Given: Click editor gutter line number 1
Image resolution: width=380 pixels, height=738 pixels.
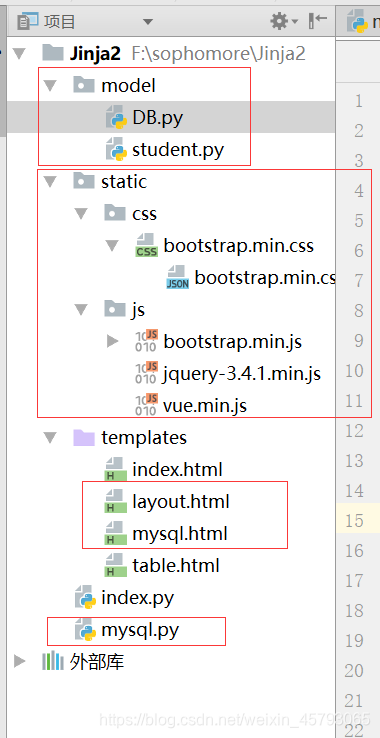Looking at the screenshot, I should (x=359, y=101).
